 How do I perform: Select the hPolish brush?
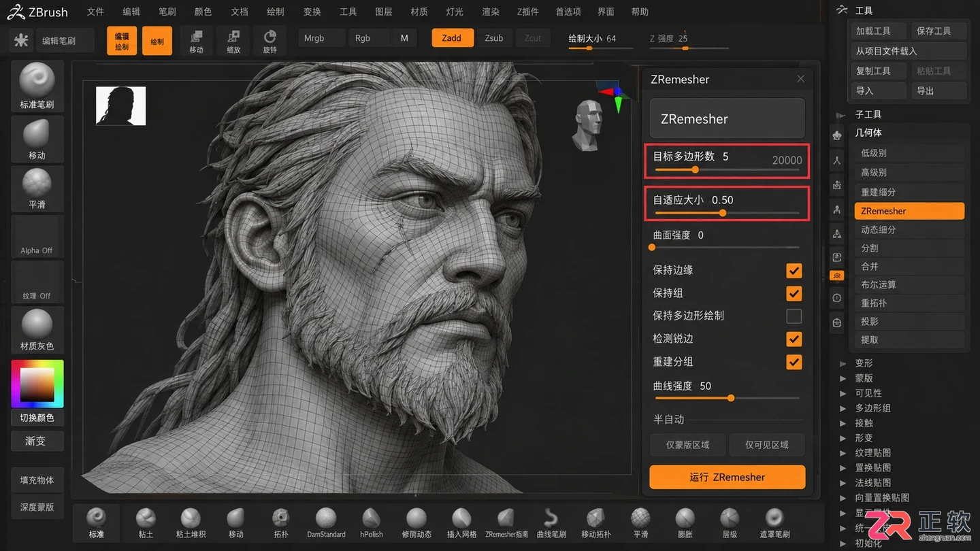coord(372,522)
